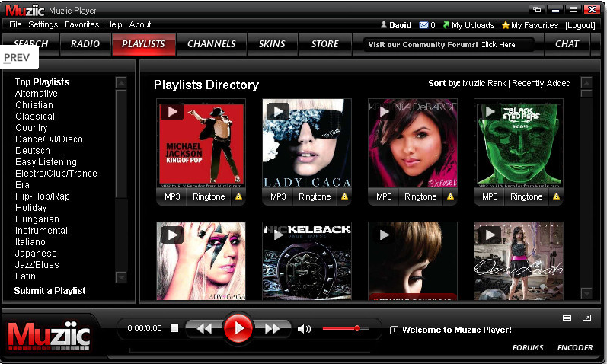Open the Help menu
Screen dimensions: 607x364
113,24
